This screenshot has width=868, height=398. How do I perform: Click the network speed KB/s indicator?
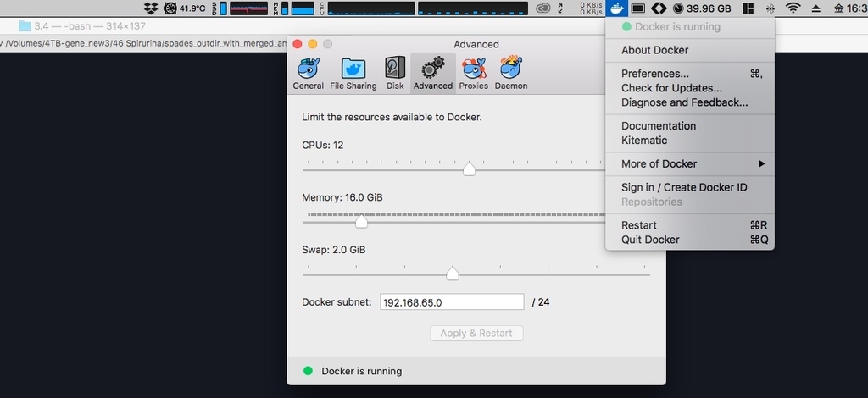click(x=591, y=8)
